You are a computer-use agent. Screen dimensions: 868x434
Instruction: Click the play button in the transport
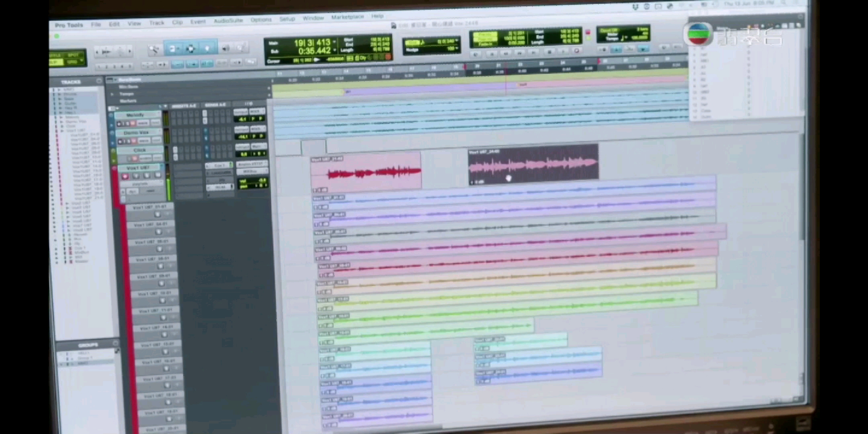tap(563, 51)
